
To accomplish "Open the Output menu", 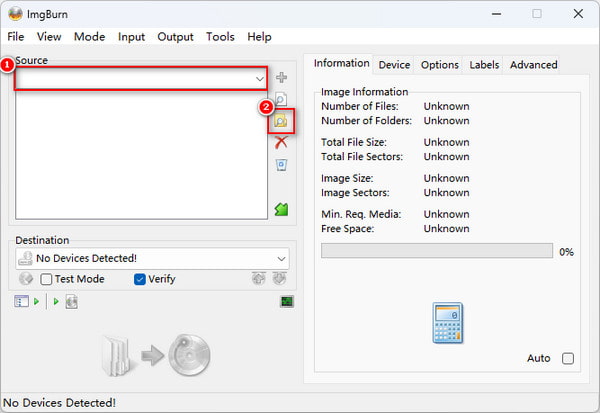I will coord(175,37).
